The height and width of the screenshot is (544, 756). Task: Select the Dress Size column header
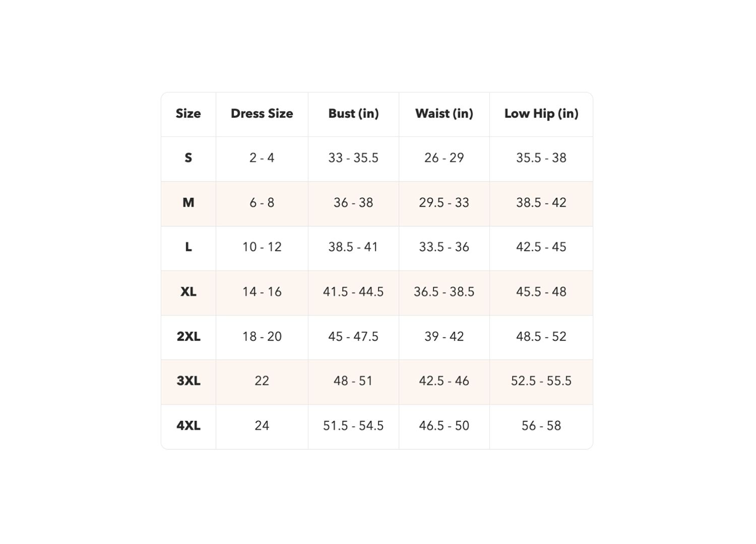262,114
